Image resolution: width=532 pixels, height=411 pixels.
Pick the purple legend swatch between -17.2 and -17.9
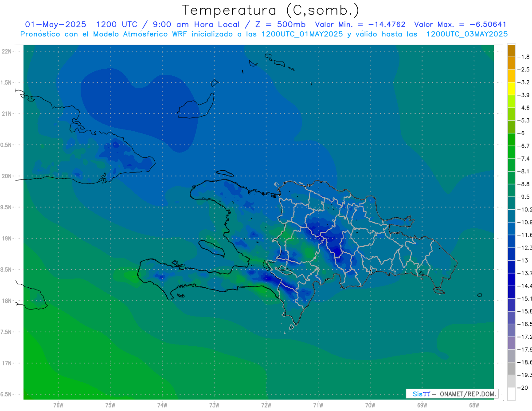[x=511, y=343]
